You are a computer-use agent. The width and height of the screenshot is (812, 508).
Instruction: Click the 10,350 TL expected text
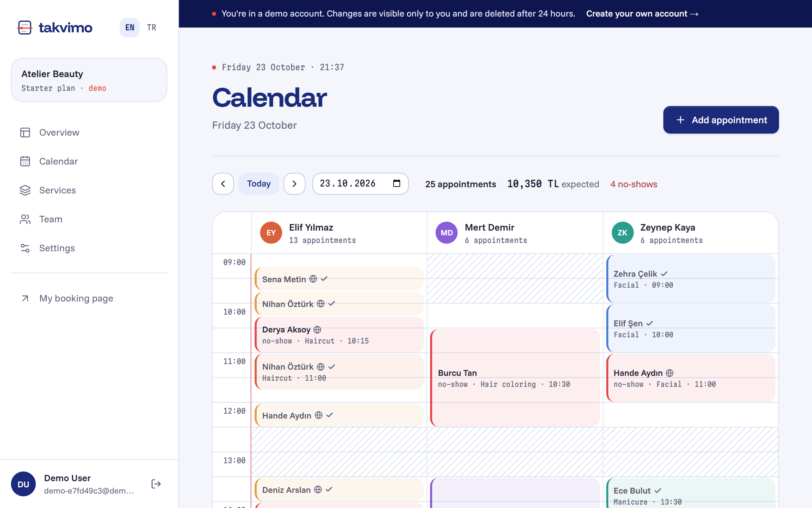coord(553,184)
